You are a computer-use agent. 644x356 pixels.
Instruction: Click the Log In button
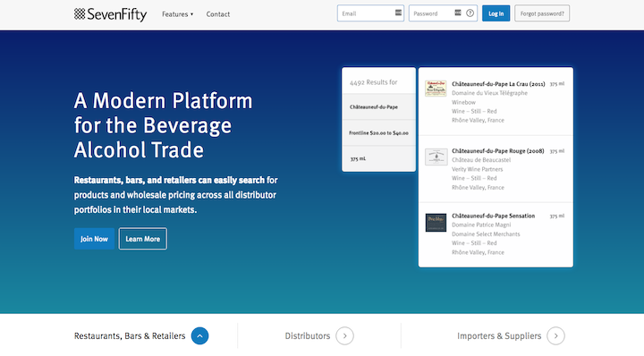click(496, 13)
